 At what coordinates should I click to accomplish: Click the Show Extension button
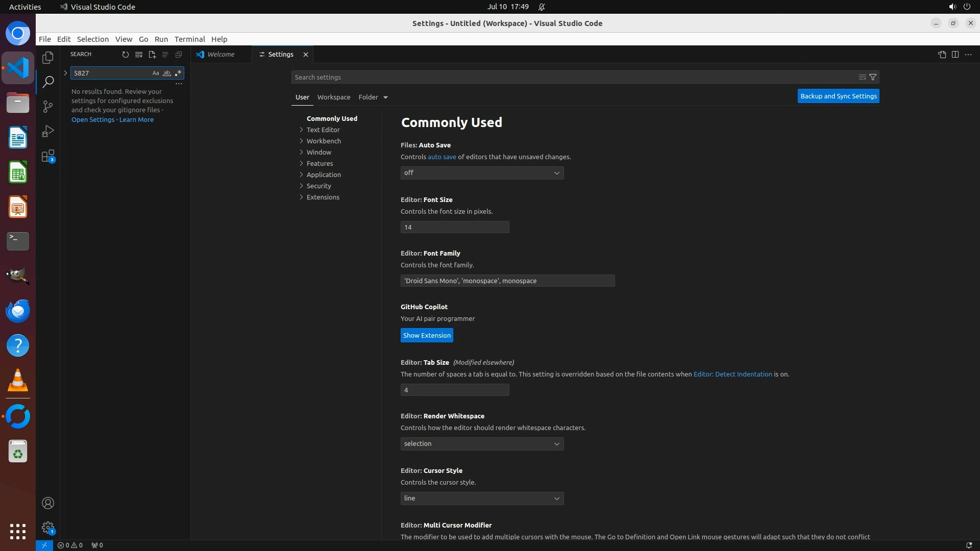point(427,335)
